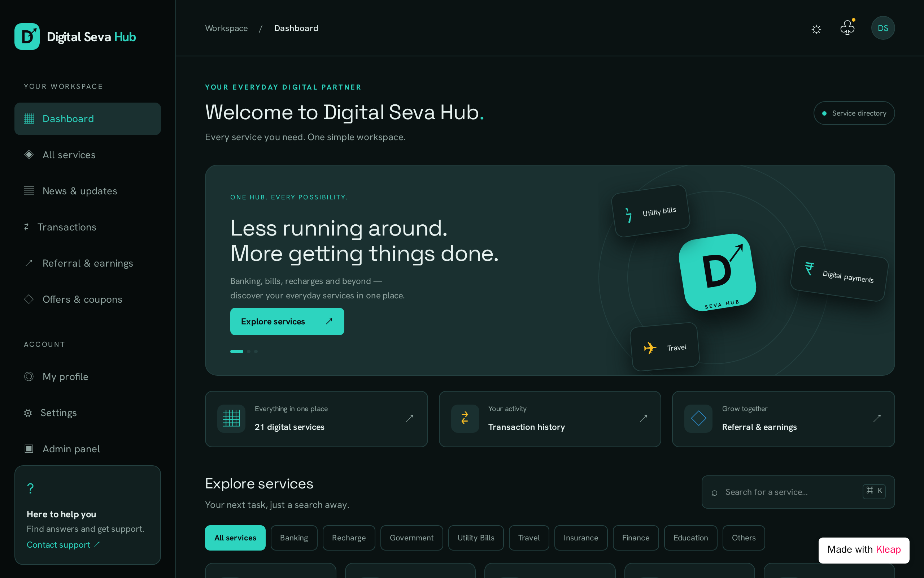Screen dimensions: 924x578
Task: Open My profile page
Action: click(x=87, y=376)
